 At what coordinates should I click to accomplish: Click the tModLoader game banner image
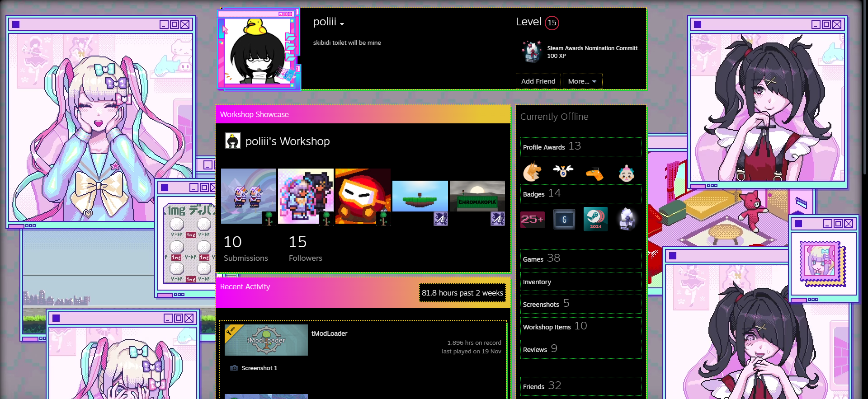tap(266, 340)
